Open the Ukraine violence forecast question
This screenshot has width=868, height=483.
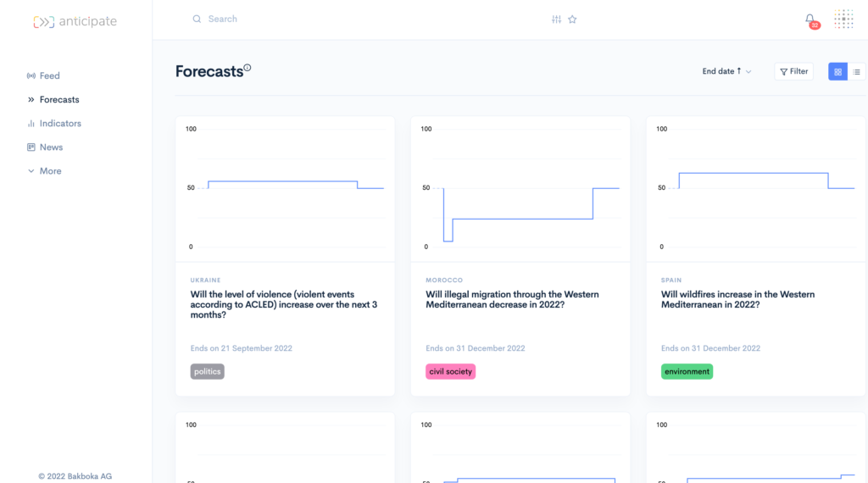[x=284, y=304]
